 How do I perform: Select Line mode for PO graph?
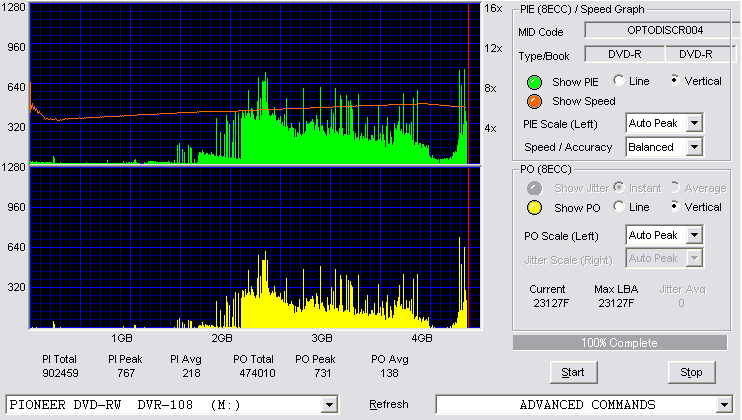(x=619, y=206)
